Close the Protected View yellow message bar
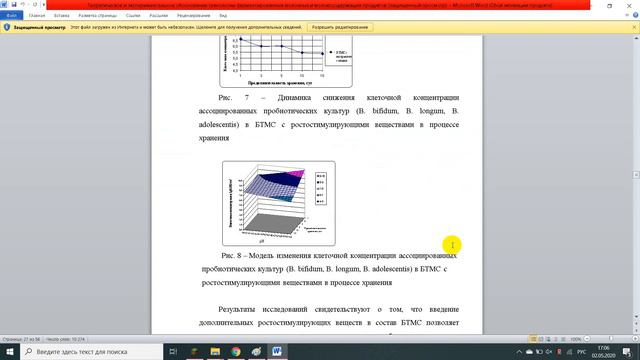This screenshot has height=360, width=640. (x=634, y=27)
